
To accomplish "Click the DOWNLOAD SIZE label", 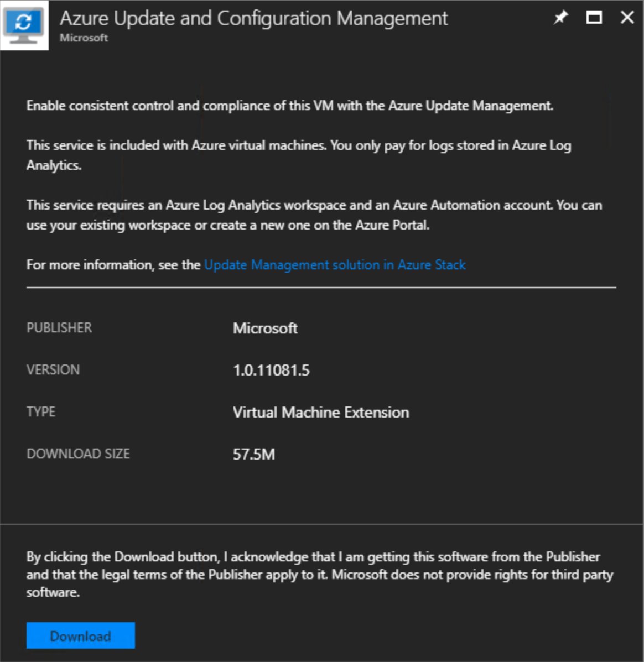I will click(x=78, y=454).
